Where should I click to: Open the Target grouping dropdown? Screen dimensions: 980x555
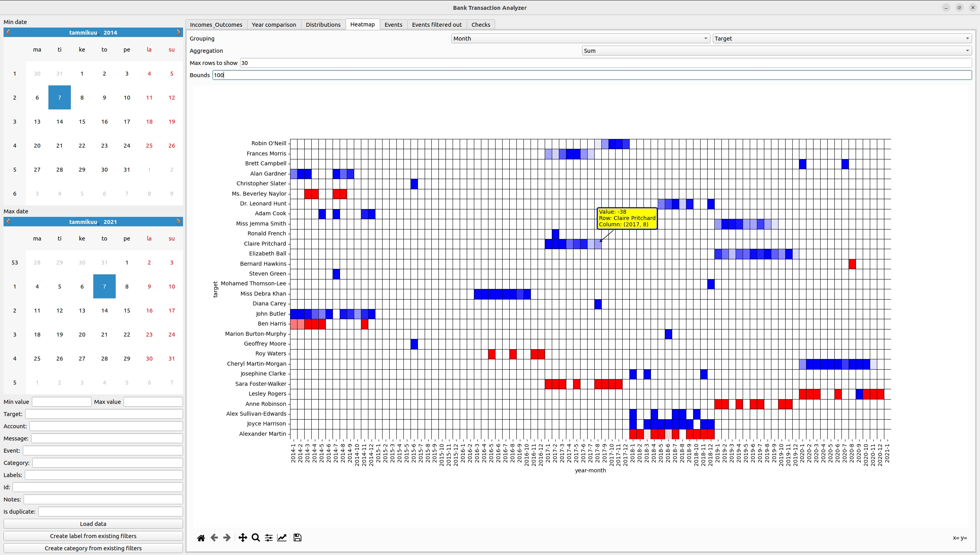point(842,39)
